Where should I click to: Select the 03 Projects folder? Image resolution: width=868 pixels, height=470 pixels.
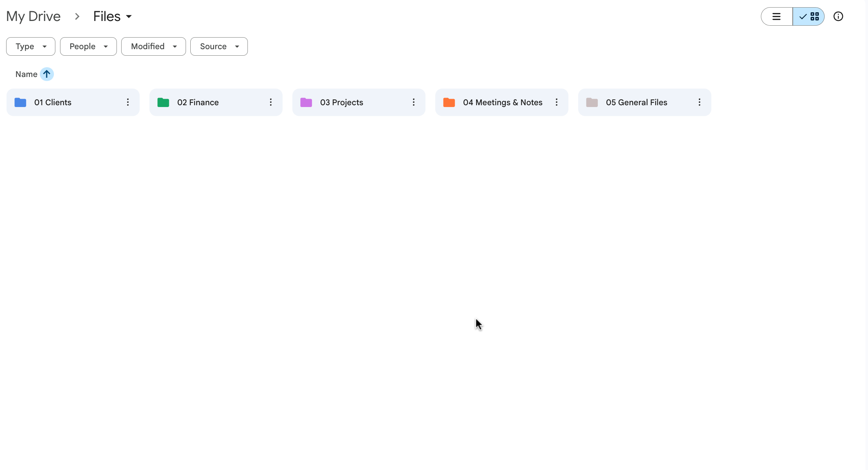[341, 102]
